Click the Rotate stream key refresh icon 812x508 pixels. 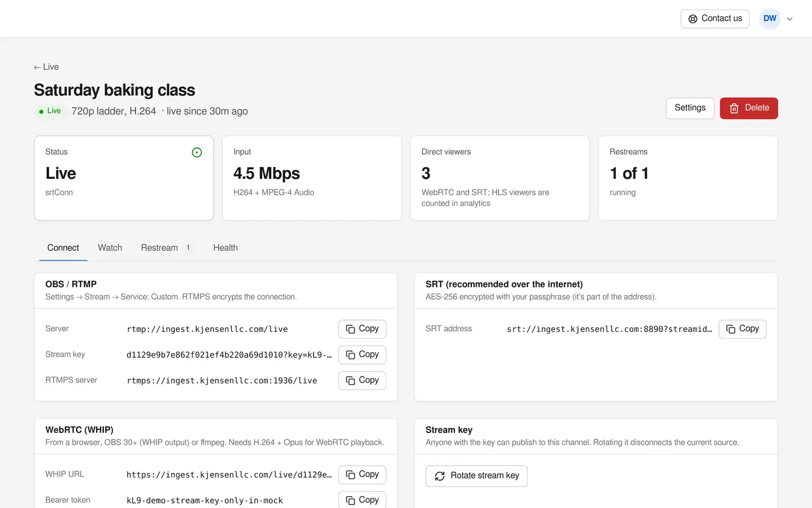(x=440, y=476)
